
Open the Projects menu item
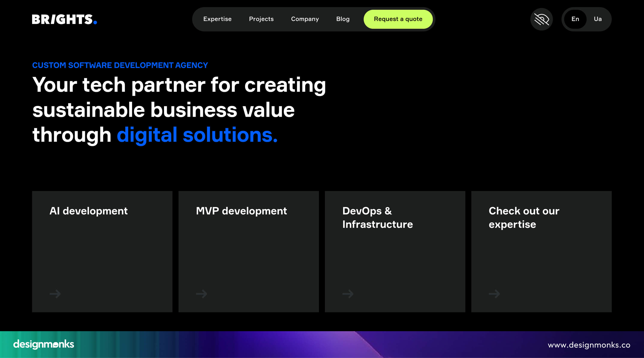261,19
